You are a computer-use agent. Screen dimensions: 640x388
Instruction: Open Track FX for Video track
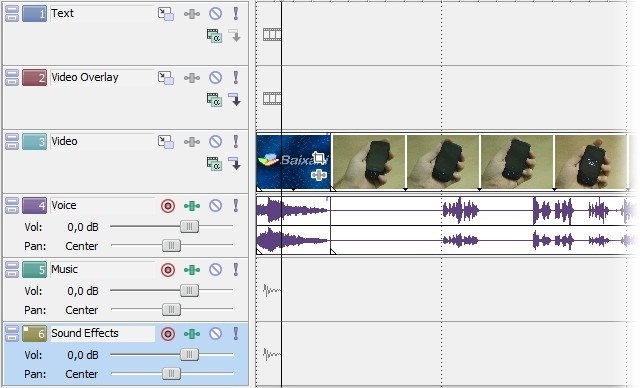coord(191,142)
